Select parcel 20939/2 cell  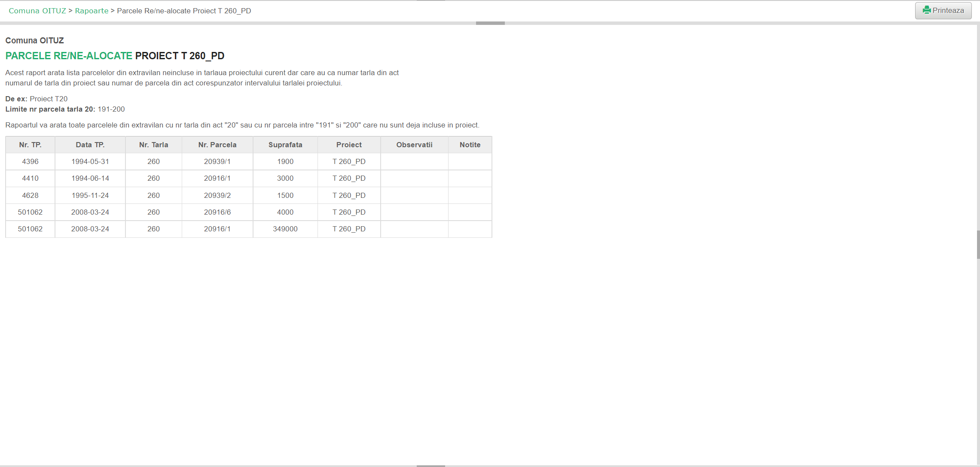click(217, 195)
